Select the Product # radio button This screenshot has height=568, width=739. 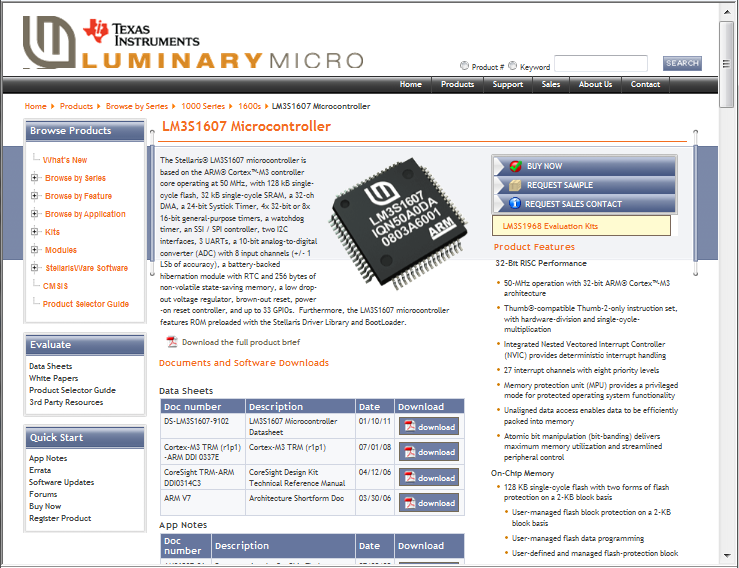(464, 66)
